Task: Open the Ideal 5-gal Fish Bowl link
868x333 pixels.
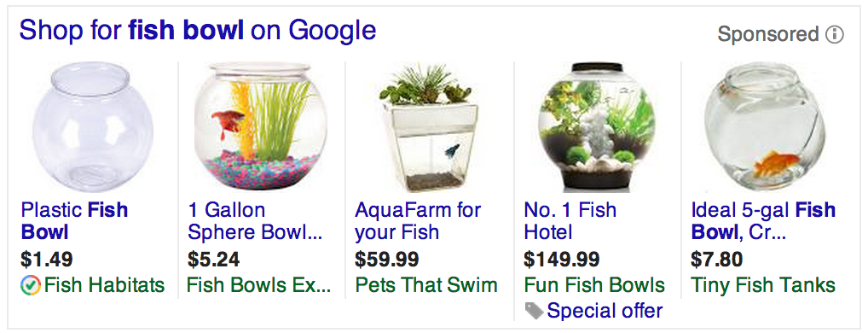Action: click(x=763, y=221)
